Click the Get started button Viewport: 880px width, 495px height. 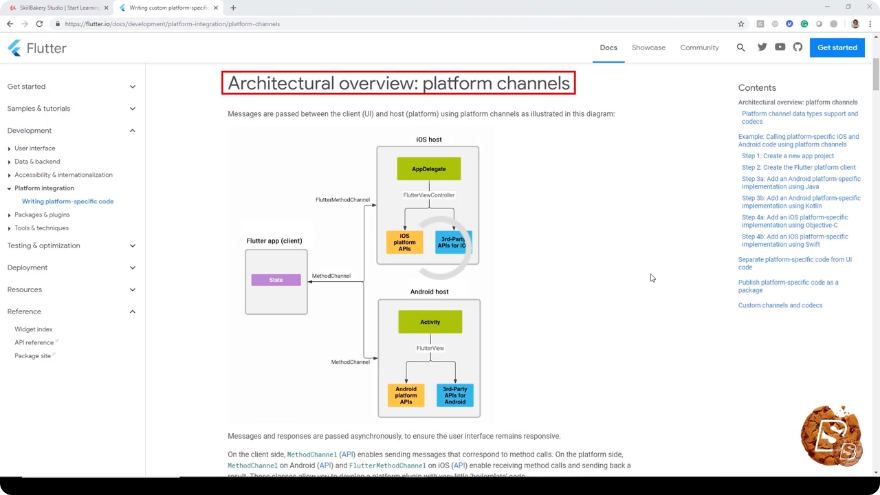coord(837,48)
